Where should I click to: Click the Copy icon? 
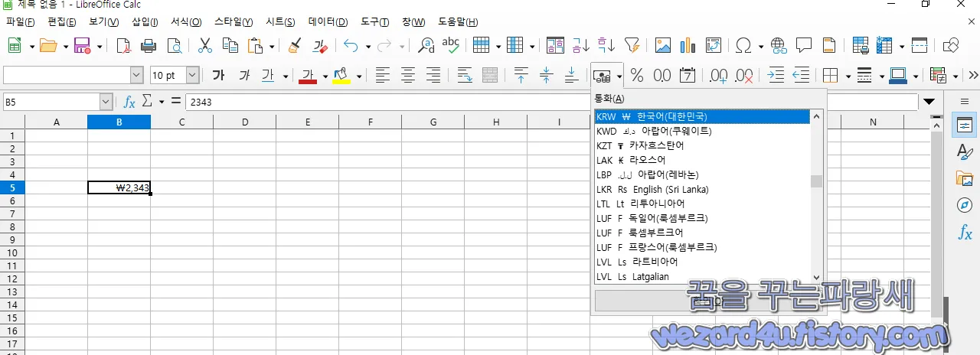tap(230, 46)
